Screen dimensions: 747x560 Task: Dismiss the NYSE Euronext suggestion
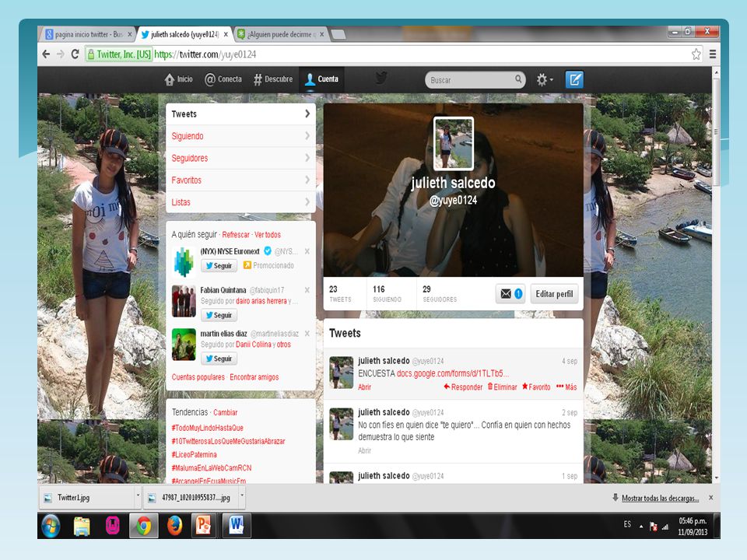click(x=307, y=251)
